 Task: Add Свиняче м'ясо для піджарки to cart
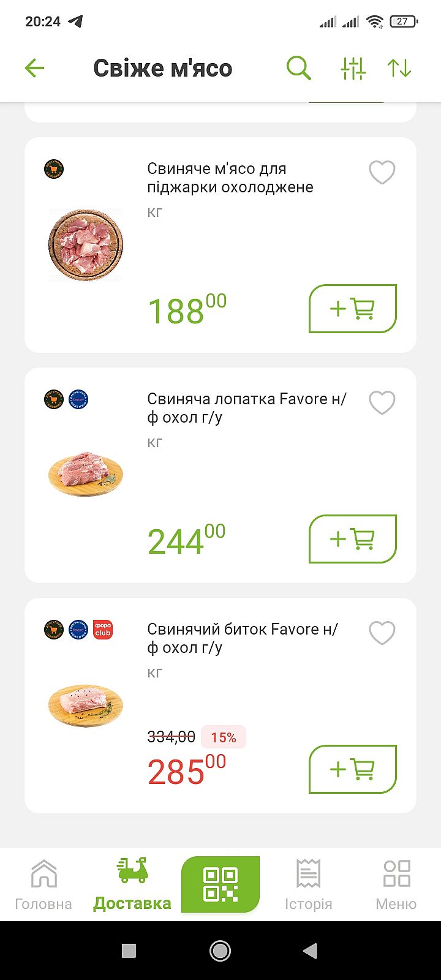click(x=353, y=309)
